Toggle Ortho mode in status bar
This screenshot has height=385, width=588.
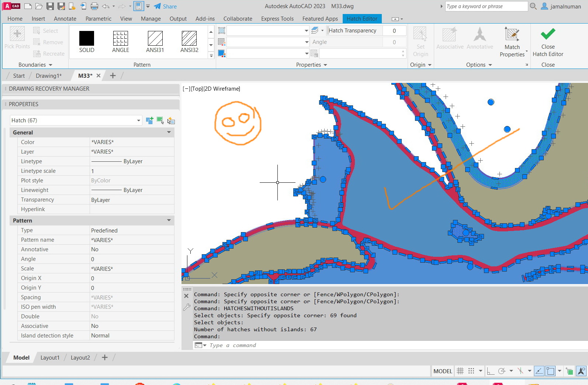(490, 371)
